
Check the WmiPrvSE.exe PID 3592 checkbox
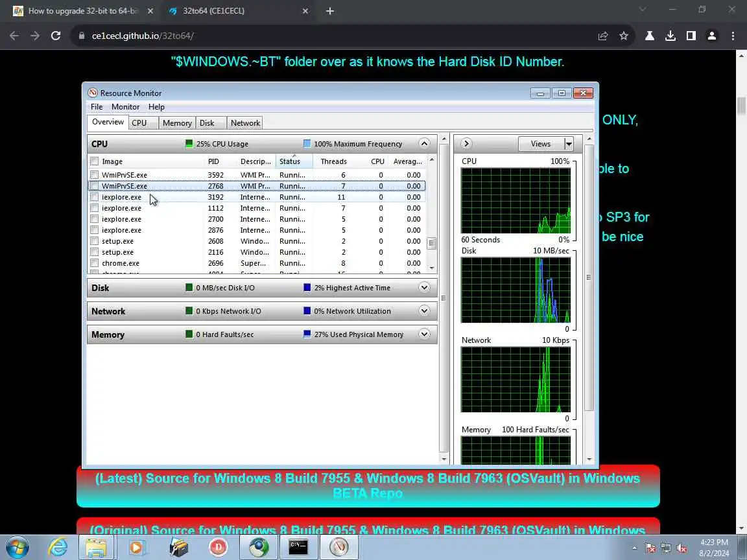pyautogui.click(x=94, y=175)
